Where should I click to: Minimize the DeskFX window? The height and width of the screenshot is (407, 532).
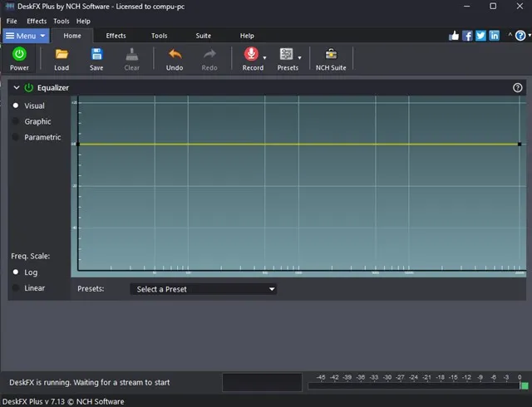467,7
